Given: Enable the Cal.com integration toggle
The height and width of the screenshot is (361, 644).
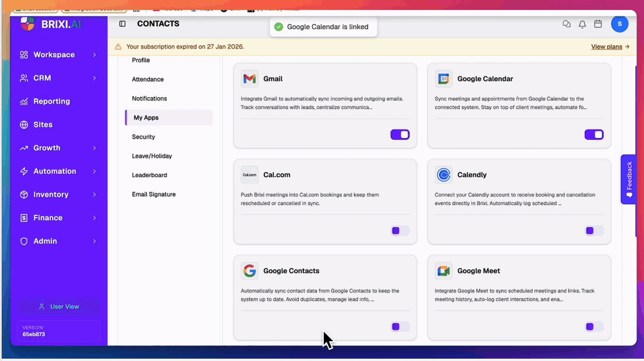Looking at the screenshot, I should pyautogui.click(x=400, y=231).
